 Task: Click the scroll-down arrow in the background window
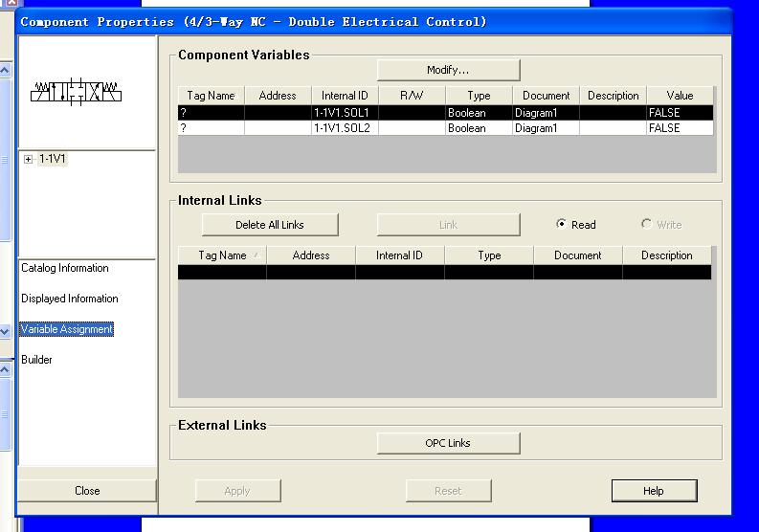click(x=5, y=332)
